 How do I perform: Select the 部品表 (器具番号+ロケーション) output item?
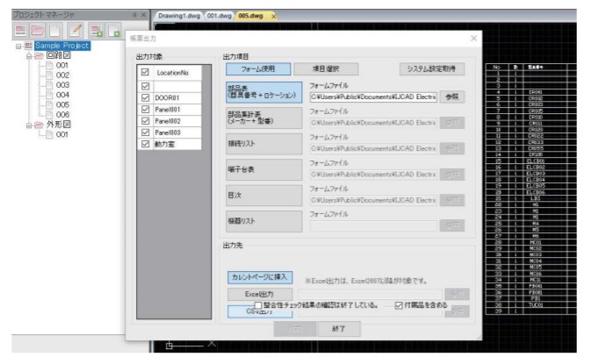point(263,92)
